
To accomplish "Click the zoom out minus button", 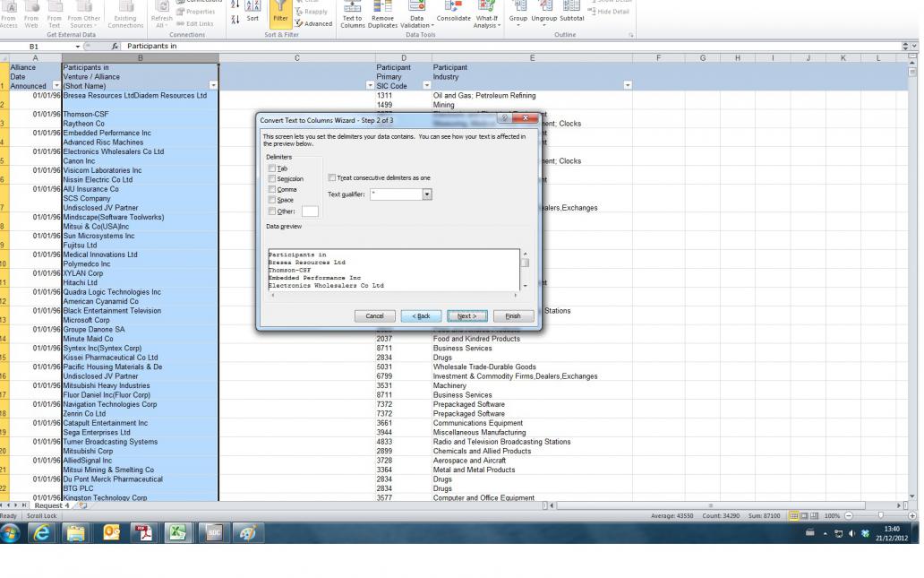I will 849,515.
